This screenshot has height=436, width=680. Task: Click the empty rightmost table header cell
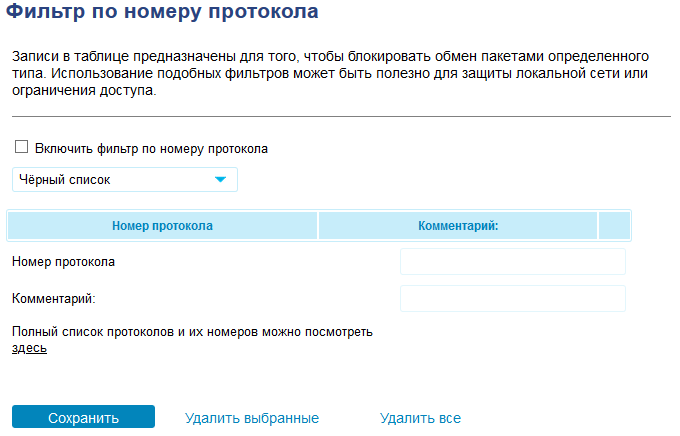coord(613,226)
